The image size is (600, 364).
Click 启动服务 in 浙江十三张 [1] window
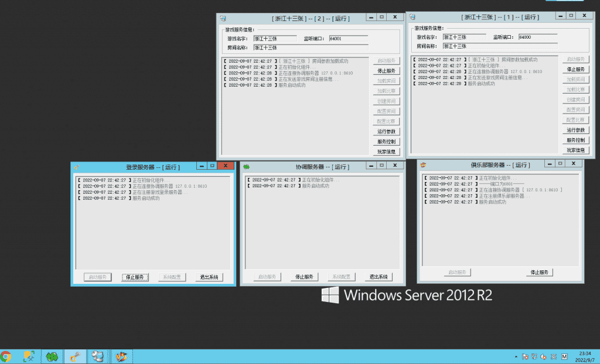point(575,59)
